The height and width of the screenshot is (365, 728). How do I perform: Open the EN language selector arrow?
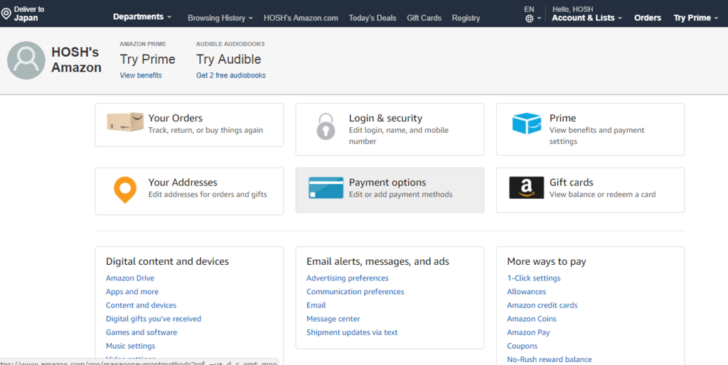coord(539,19)
